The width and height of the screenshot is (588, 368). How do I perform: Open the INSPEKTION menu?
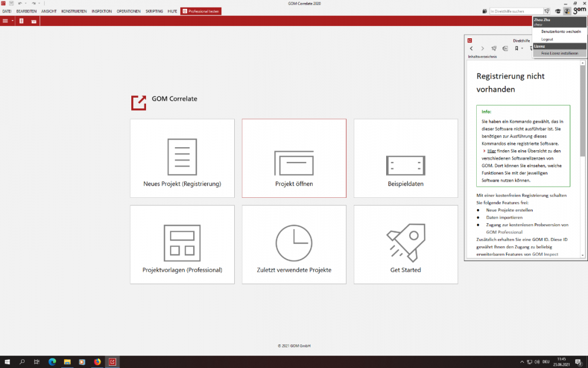[101, 11]
